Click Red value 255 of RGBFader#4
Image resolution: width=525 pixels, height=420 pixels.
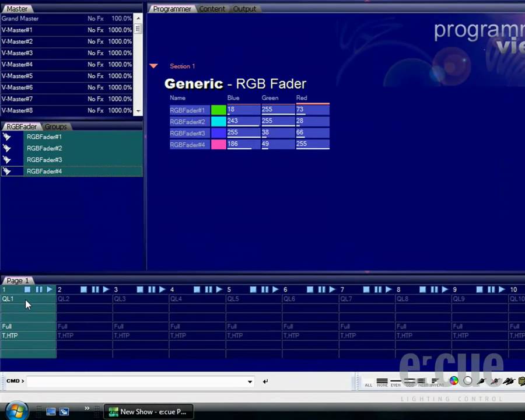[x=313, y=144]
